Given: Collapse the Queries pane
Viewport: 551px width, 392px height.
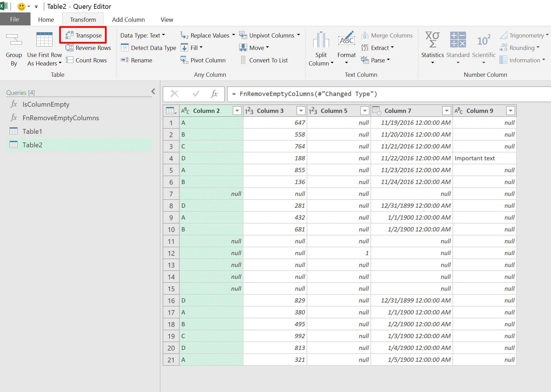Looking at the screenshot, I should pyautogui.click(x=153, y=91).
